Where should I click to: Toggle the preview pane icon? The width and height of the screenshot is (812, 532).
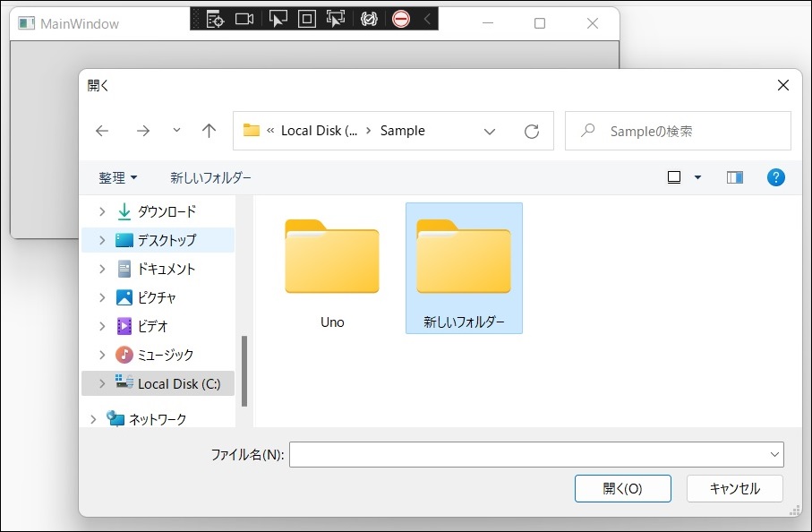click(734, 176)
